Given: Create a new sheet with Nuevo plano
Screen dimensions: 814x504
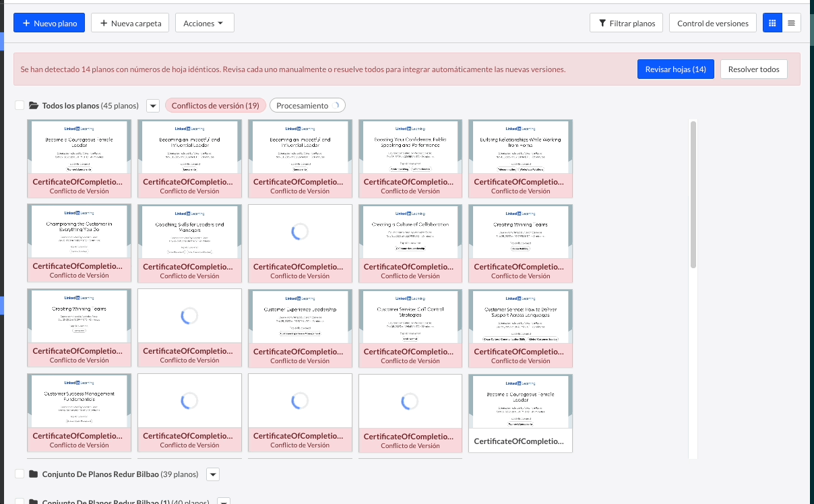Looking at the screenshot, I should click(49, 23).
